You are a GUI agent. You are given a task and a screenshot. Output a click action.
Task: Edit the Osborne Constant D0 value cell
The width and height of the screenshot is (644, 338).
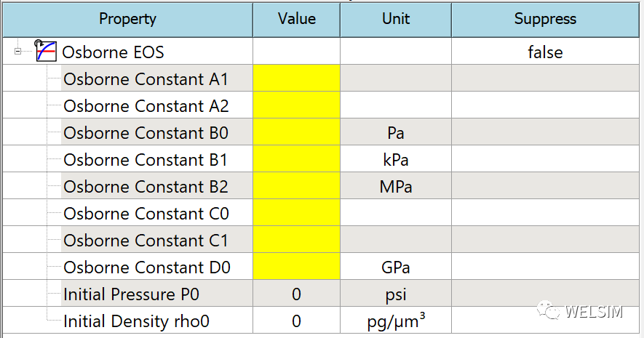point(297,267)
